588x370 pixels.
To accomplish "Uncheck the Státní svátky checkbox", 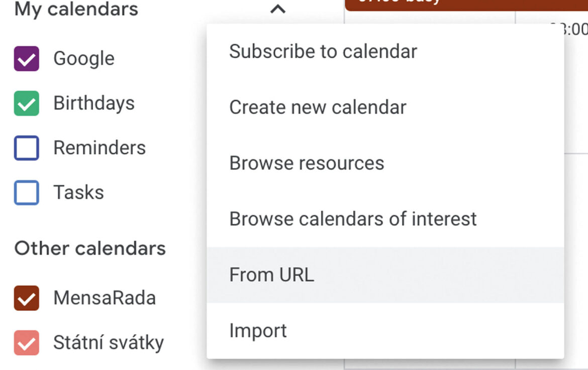I will 27,343.
